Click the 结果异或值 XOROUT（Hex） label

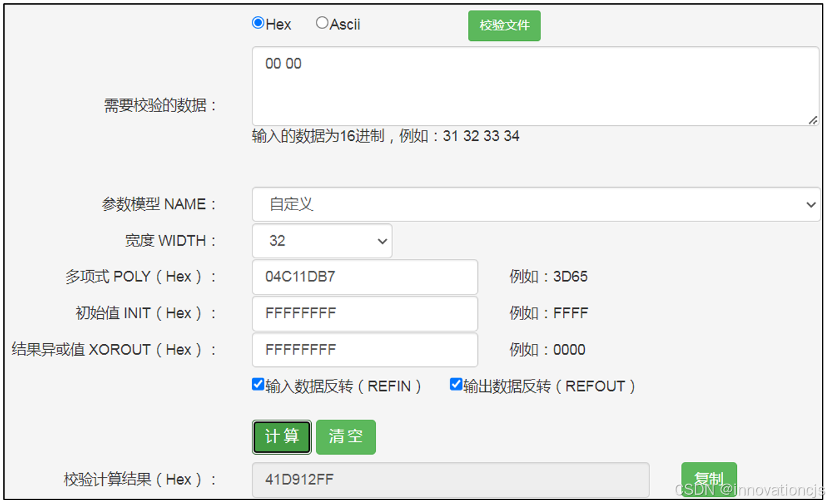114,350
